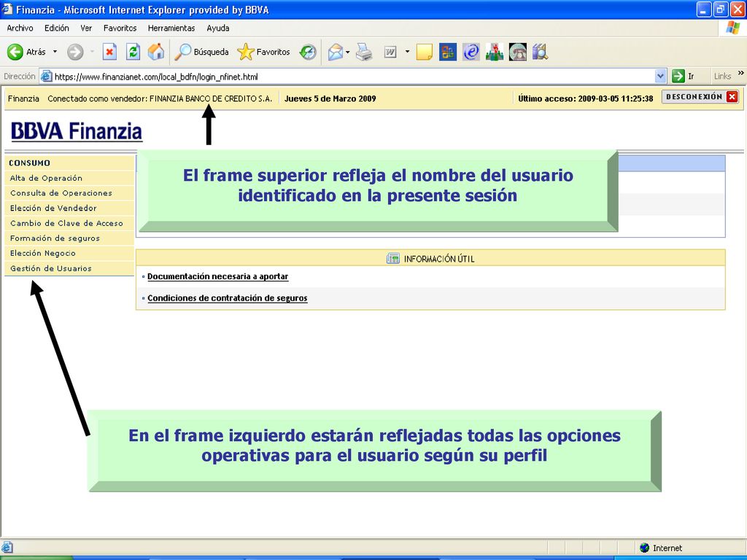Refresh the page with green arrows icon
747x560 pixels.
click(x=133, y=52)
